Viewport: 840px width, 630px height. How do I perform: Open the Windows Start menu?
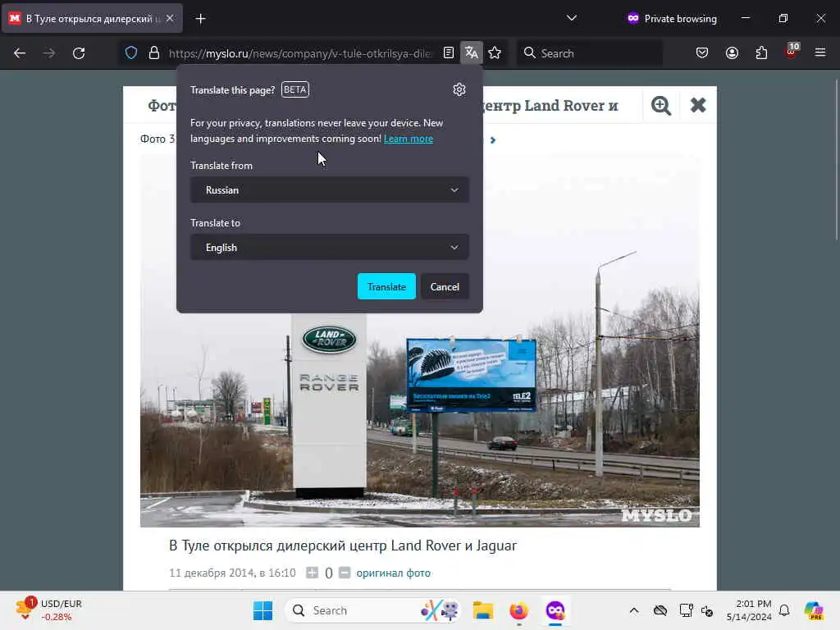(x=262, y=610)
